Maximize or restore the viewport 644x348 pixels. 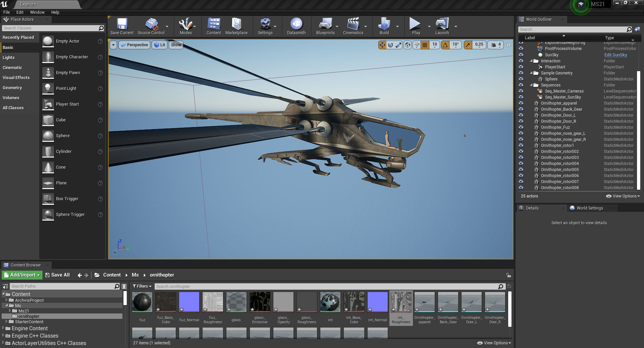click(508, 45)
